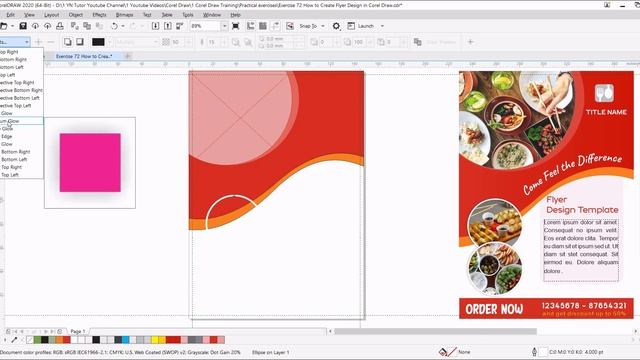The height and width of the screenshot is (360, 640).
Task: Pick the light blue swatch in palette
Action: point(125,340)
